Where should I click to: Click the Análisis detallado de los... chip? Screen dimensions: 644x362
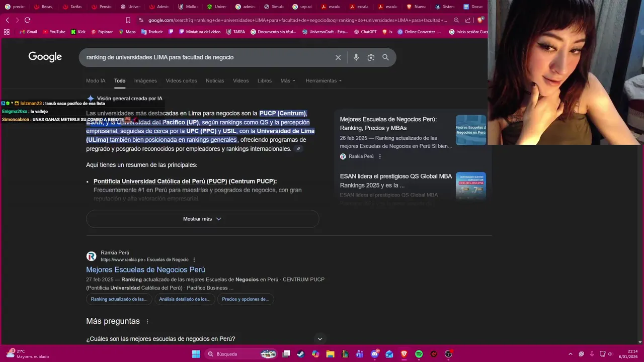coord(185,299)
